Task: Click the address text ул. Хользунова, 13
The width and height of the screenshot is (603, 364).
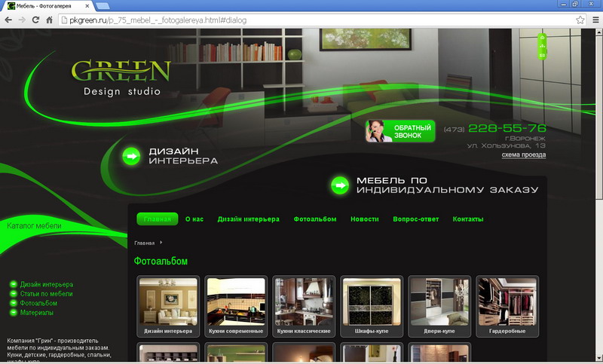Action: click(506, 145)
